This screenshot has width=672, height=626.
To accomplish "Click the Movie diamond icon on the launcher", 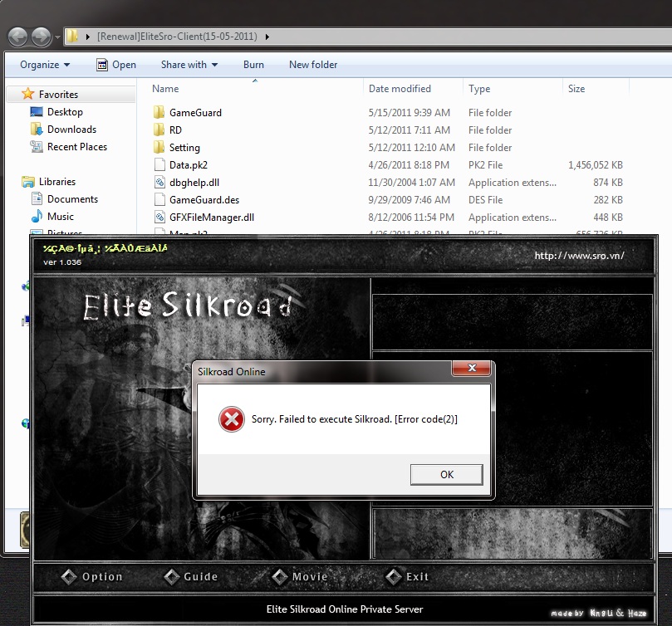I will 278,576.
